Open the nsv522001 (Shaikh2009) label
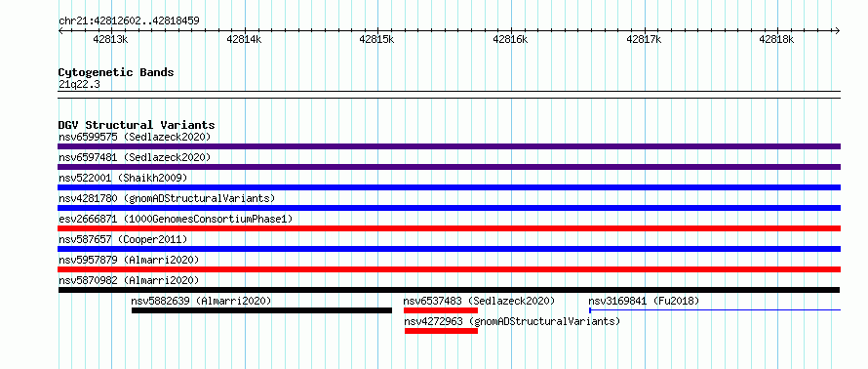868x369 pixels. pyautogui.click(x=123, y=178)
